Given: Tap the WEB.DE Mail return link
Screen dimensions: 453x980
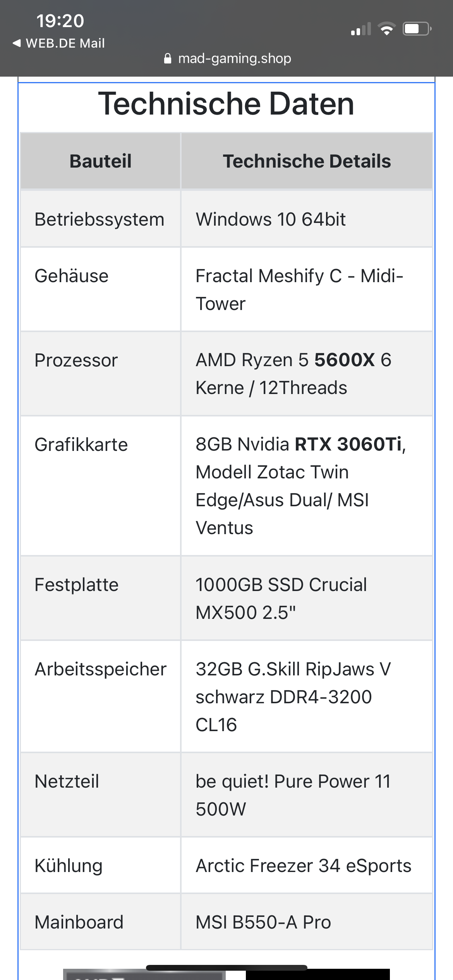Looking at the screenshot, I should point(59,43).
